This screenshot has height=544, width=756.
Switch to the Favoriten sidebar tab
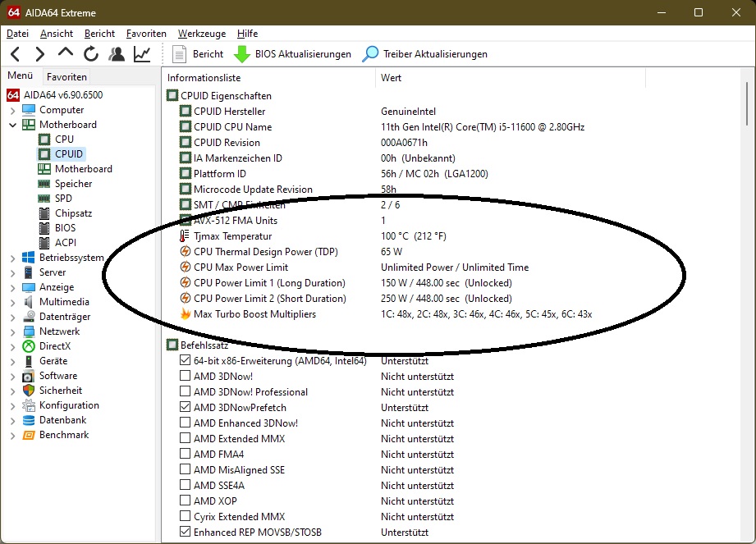tap(66, 77)
